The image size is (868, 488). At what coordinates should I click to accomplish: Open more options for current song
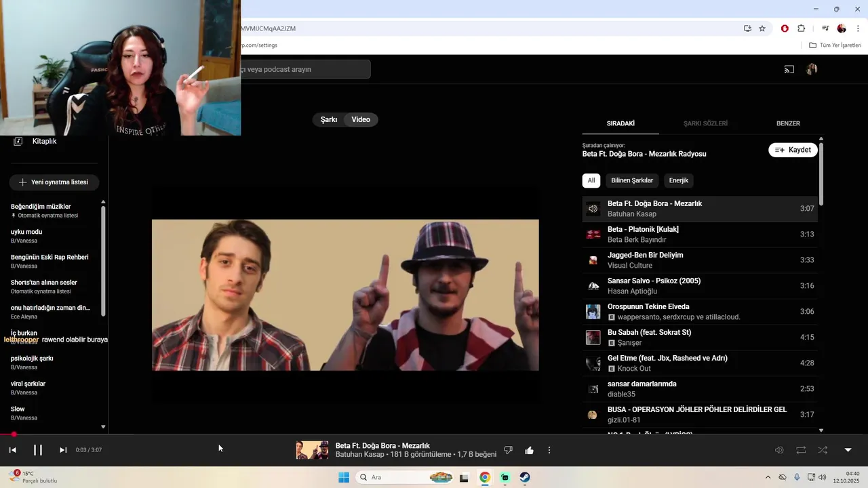549,450
